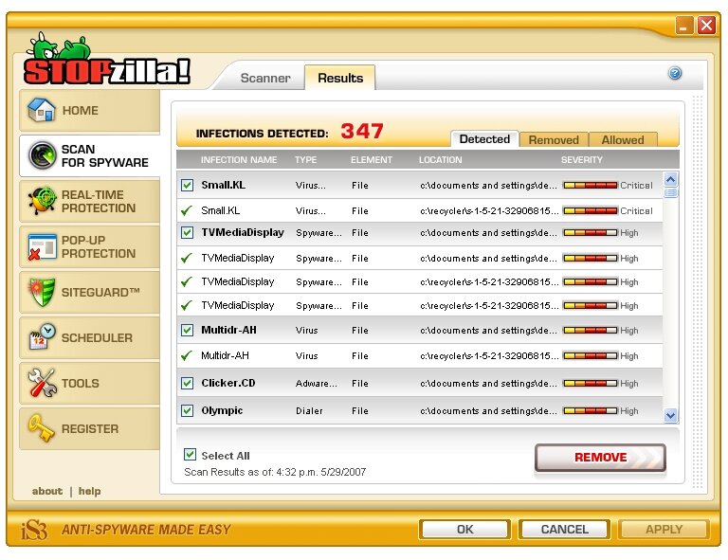Switch to the Scanner tab

pos(265,78)
